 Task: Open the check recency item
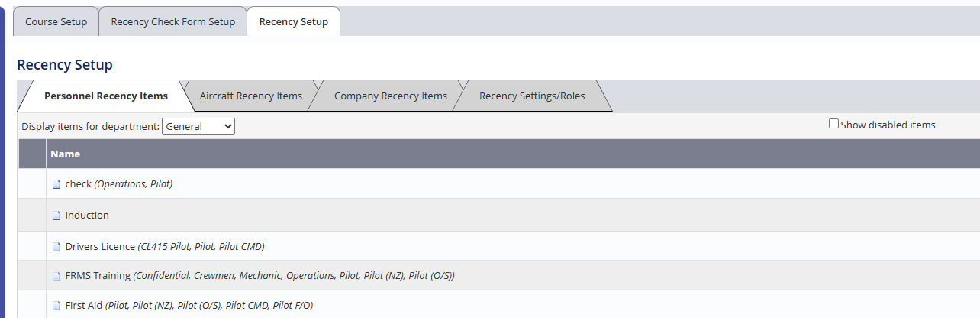[x=79, y=184]
